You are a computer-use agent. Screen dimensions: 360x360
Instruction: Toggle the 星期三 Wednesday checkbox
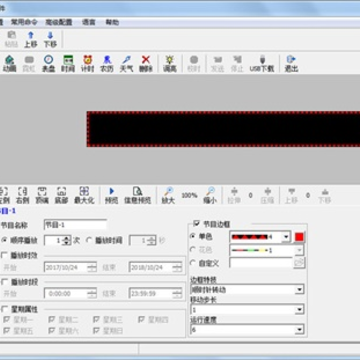96,320
